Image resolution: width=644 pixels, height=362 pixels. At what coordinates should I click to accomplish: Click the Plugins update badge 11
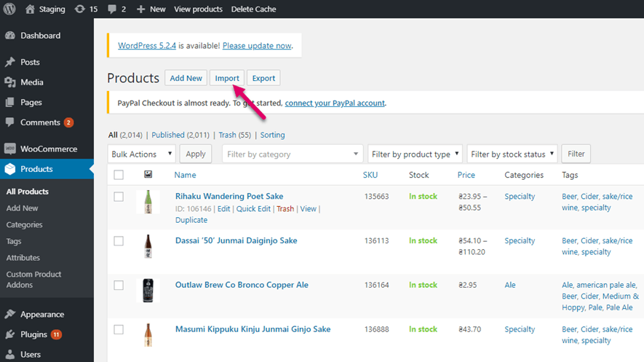[56, 334]
